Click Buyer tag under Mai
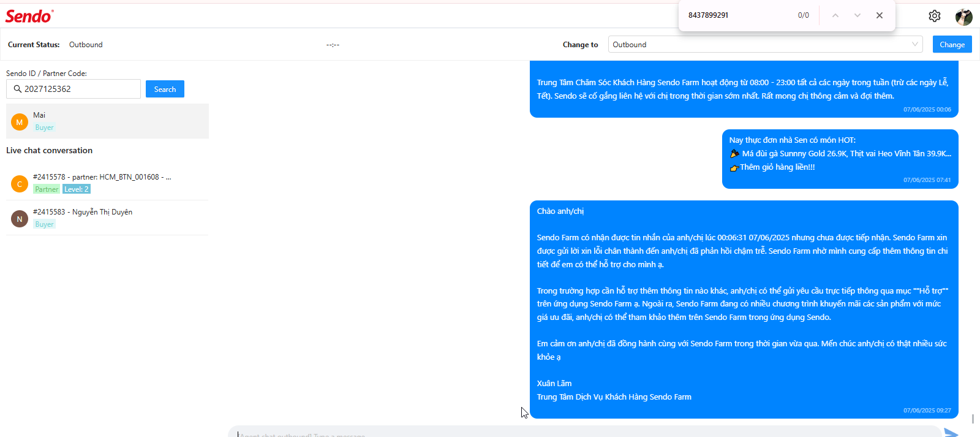Viewport: 980px width, 437px height. [44, 127]
